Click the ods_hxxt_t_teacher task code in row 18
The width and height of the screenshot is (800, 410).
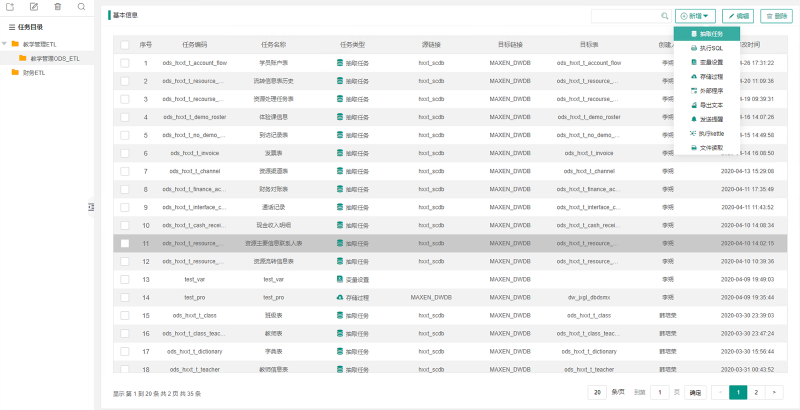click(x=194, y=369)
